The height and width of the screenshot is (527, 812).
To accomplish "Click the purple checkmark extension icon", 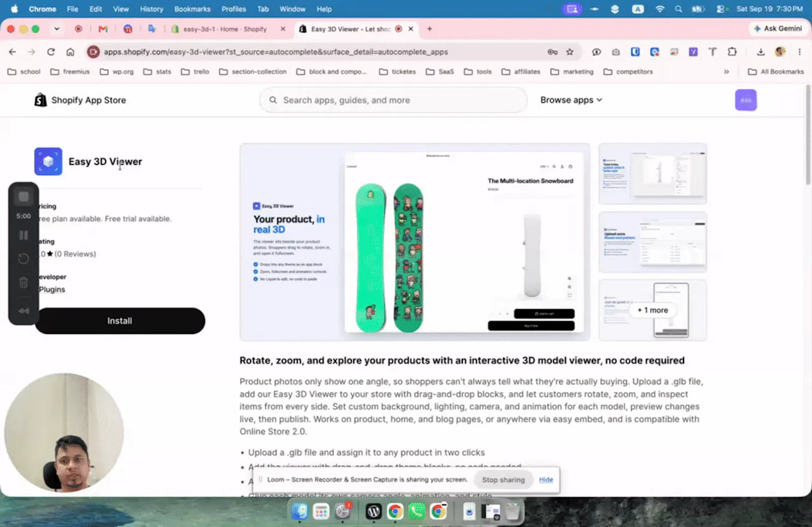I will [x=693, y=52].
